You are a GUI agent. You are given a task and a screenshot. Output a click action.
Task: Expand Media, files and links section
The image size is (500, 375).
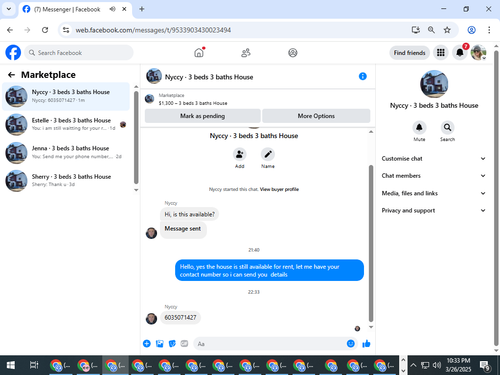point(433,193)
